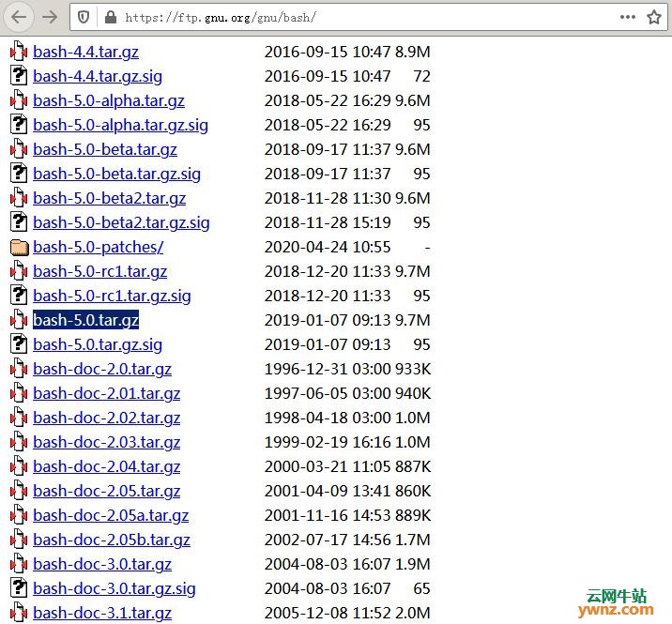Click the unknown-file icon beside bash-5.0-rc1.tar.gz.sig
Viewport: 672px width, 624px height.
(19, 296)
